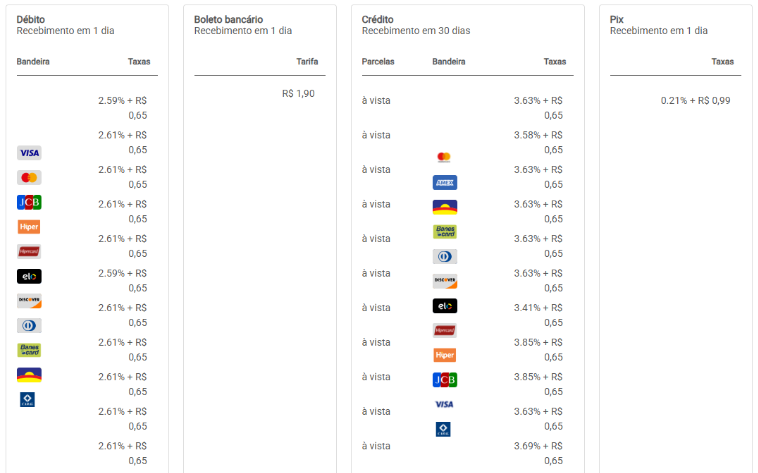This screenshot has height=473, width=758.
Task: Click the Parcelas column header in Crédito
Action: [378, 62]
